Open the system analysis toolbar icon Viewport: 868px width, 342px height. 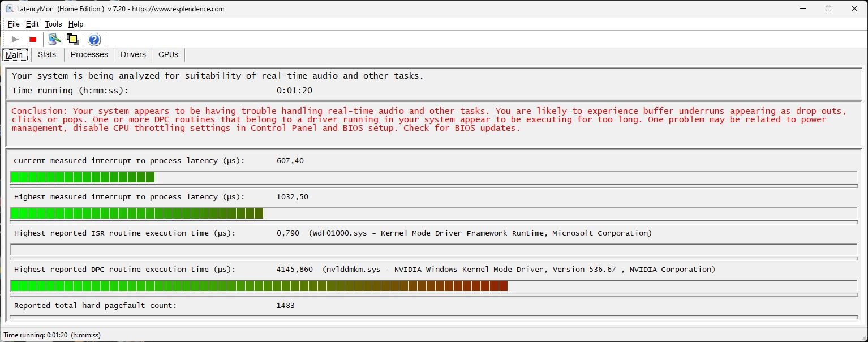click(54, 39)
